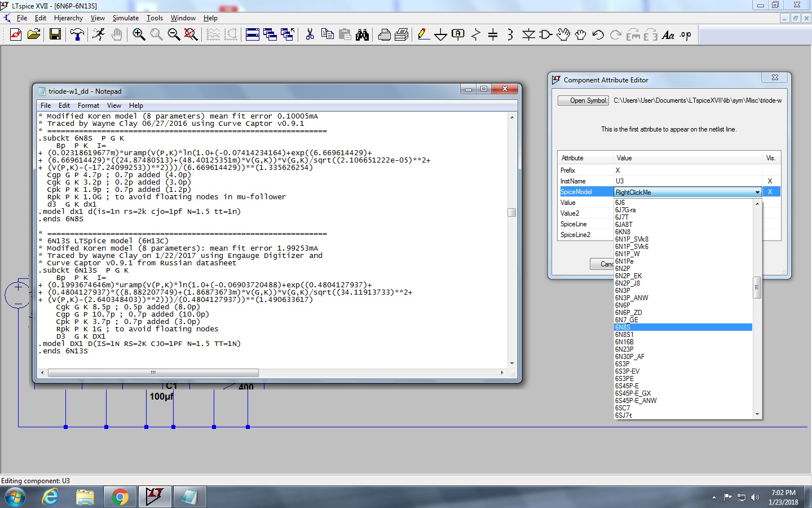Open File Explorer from taskbar
This screenshot has height=508, width=812.
85,497
